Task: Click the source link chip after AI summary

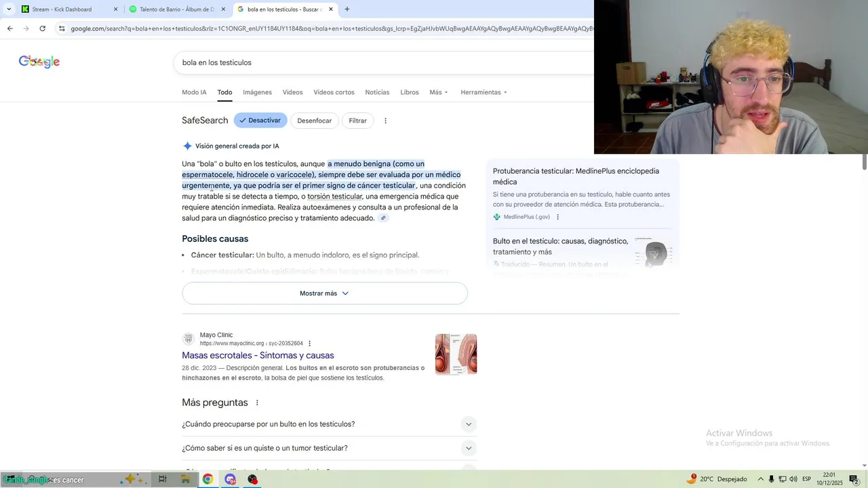Action: (383, 218)
